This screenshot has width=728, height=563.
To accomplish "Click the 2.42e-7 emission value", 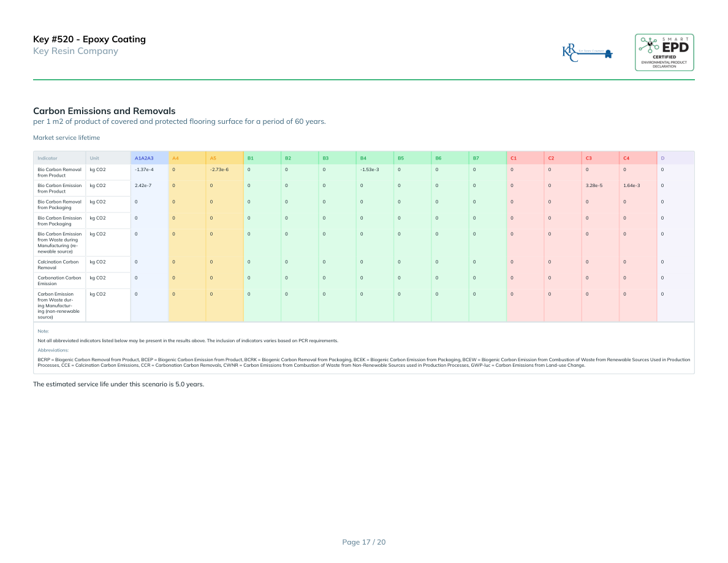I will pyautogui.click(x=143, y=185).
